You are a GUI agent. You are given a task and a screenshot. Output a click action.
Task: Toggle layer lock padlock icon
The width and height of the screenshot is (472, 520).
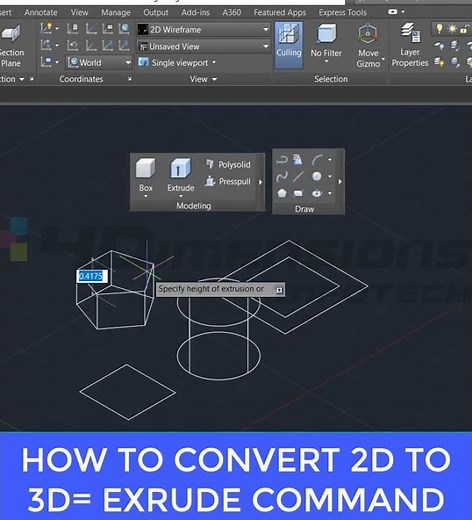pyautogui.click(x=464, y=29)
